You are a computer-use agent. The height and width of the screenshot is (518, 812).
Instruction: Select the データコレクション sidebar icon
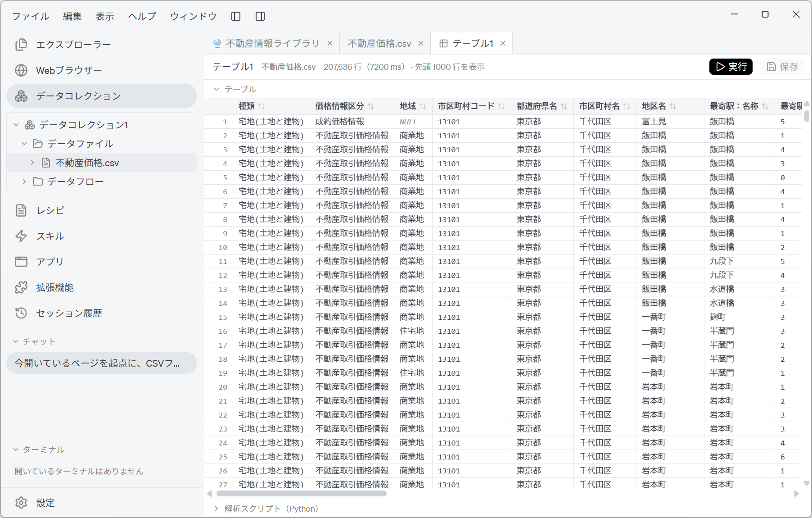point(21,96)
